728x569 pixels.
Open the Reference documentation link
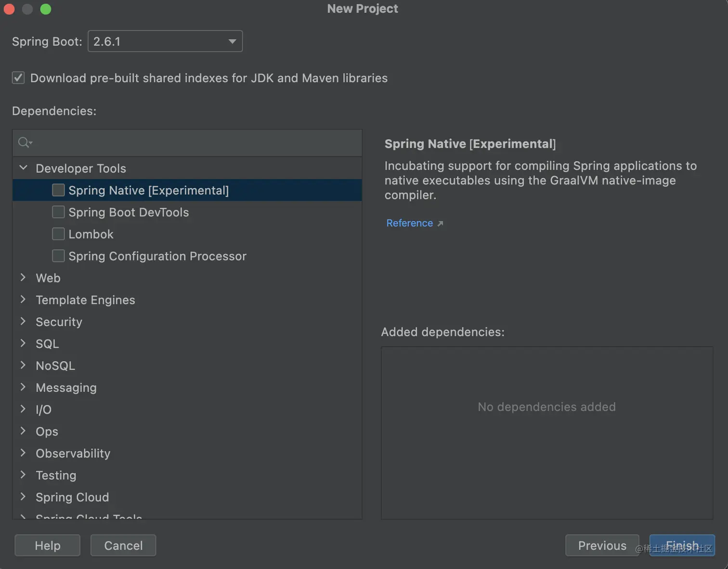point(409,223)
